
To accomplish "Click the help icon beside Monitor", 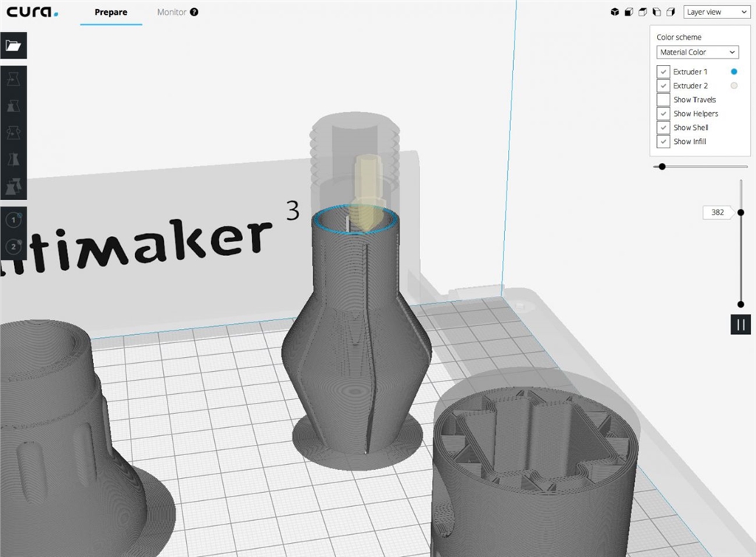I will (194, 13).
